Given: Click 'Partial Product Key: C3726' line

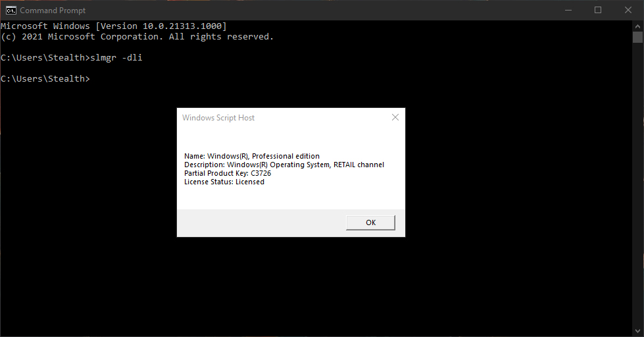Looking at the screenshot, I should 228,173.
